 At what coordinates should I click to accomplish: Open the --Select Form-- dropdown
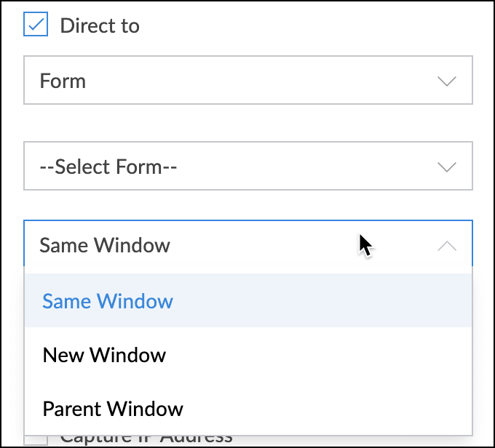tap(247, 167)
